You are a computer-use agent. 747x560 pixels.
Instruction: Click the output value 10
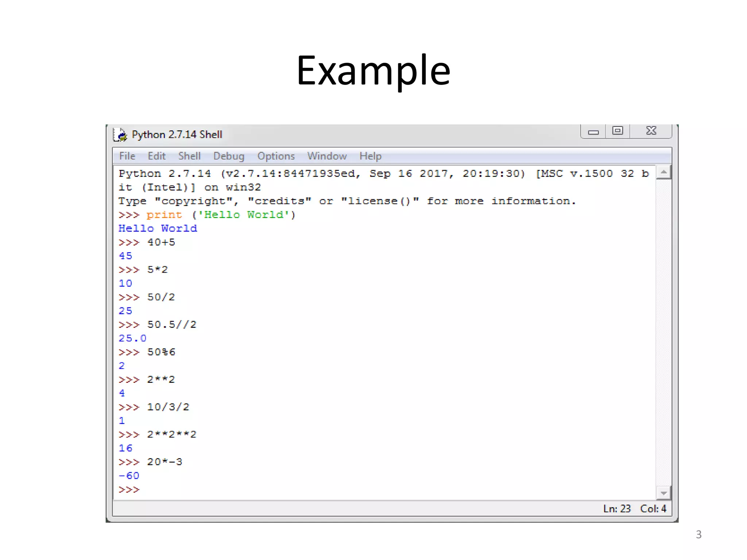pyautogui.click(x=125, y=283)
